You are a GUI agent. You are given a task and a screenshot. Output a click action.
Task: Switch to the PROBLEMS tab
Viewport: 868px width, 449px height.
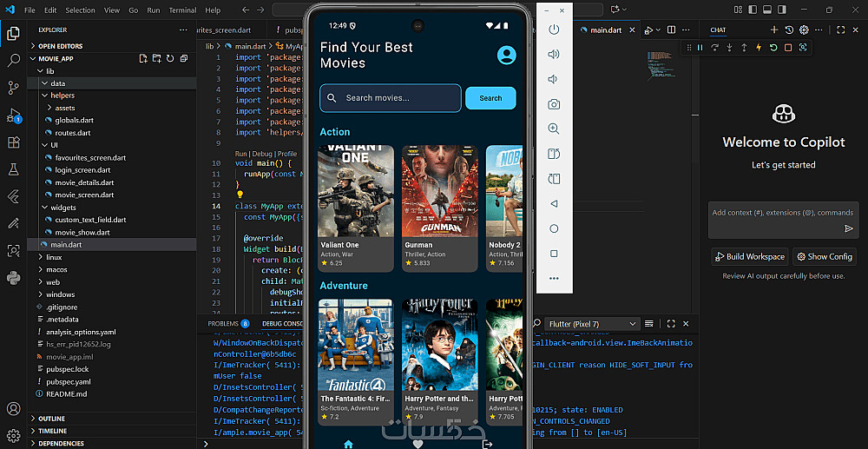(x=223, y=324)
